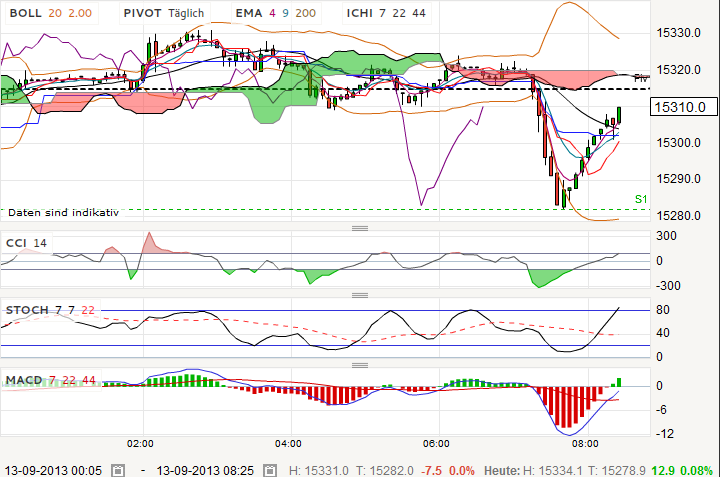The height and width of the screenshot is (477, 720).
Task: Click the BOLL 20 2.00 indicator label
Action: 51,13
